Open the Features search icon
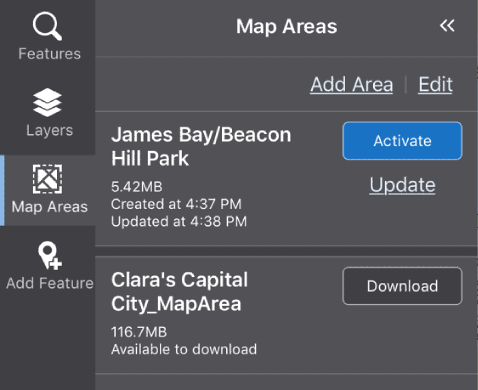This screenshot has height=390, width=478. [47, 26]
